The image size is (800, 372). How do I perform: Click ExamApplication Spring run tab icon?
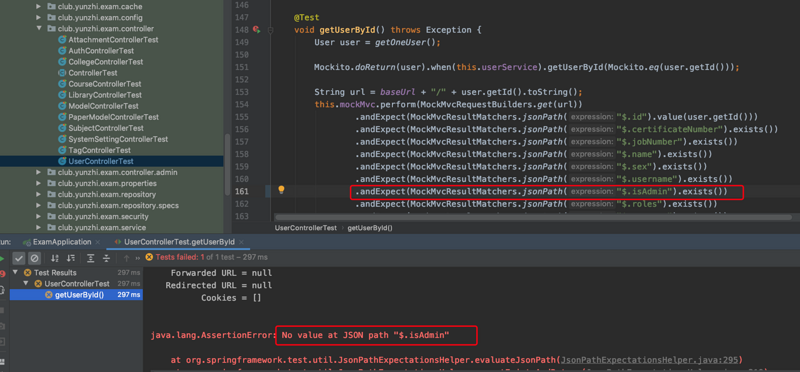tap(27, 242)
